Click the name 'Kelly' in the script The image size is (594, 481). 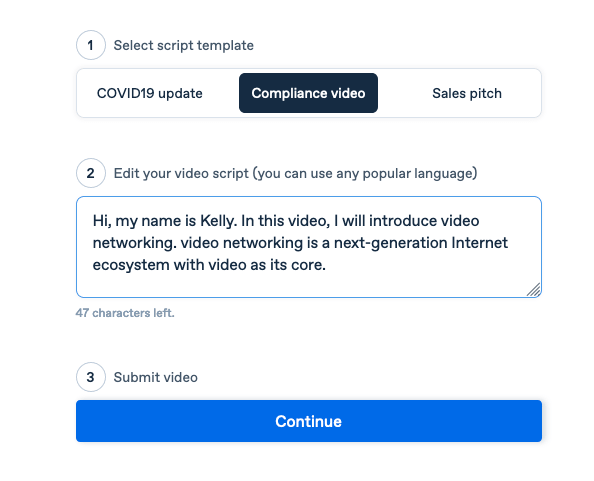click(x=219, y=221)
